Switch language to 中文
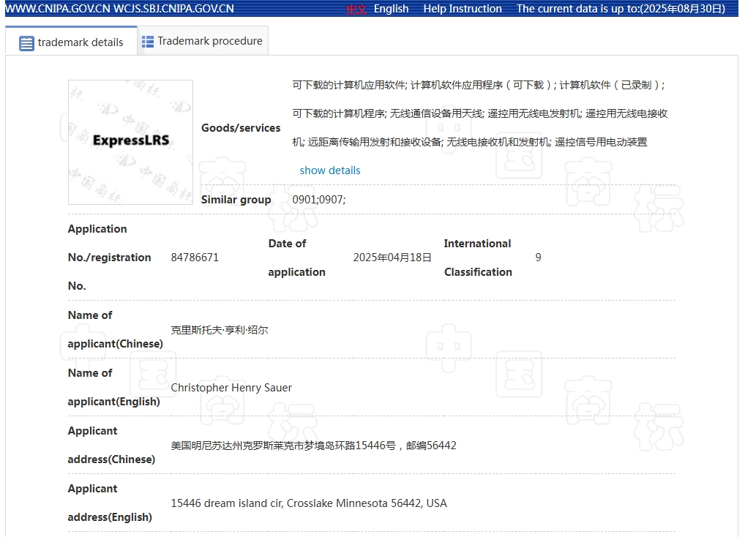The image size is (756, 537). coord(356,9)
